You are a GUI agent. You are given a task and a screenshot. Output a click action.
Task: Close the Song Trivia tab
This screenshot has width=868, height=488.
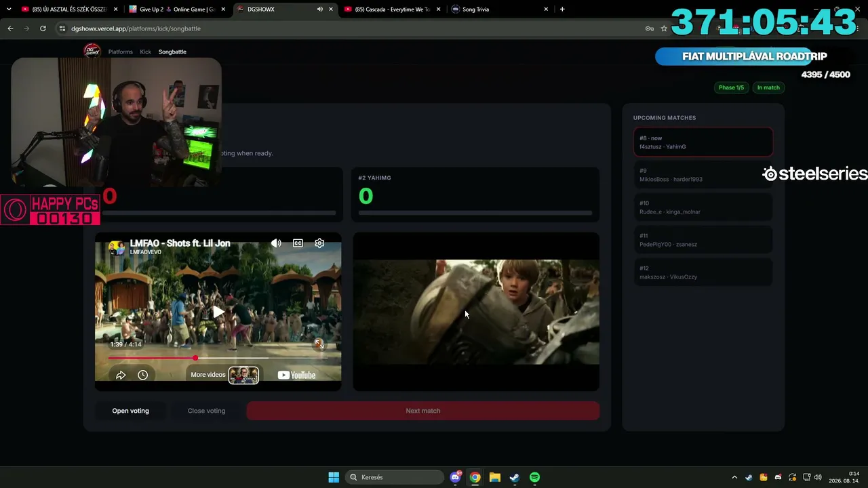pyautogui.click(x=546, y=9)
